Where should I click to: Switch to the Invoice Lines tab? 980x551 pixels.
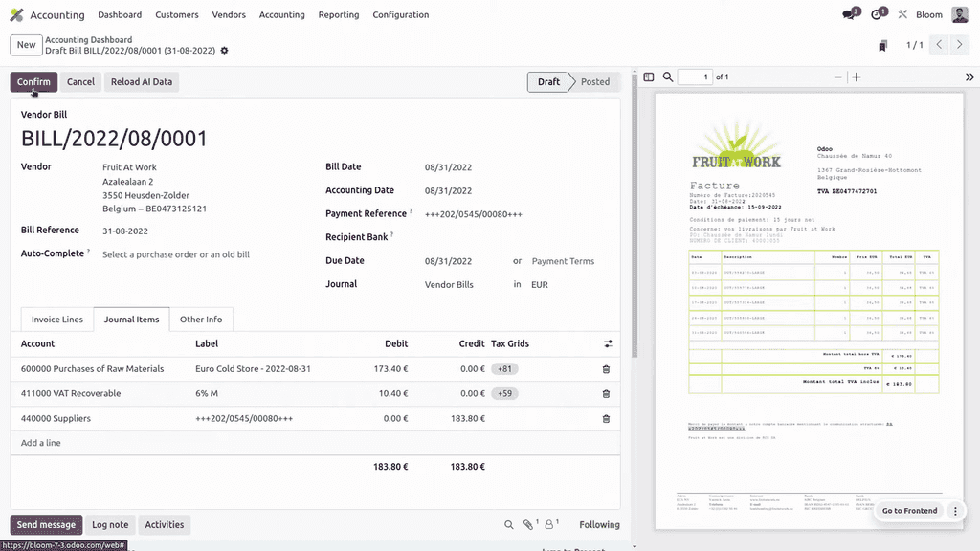[x=57, y=320]
